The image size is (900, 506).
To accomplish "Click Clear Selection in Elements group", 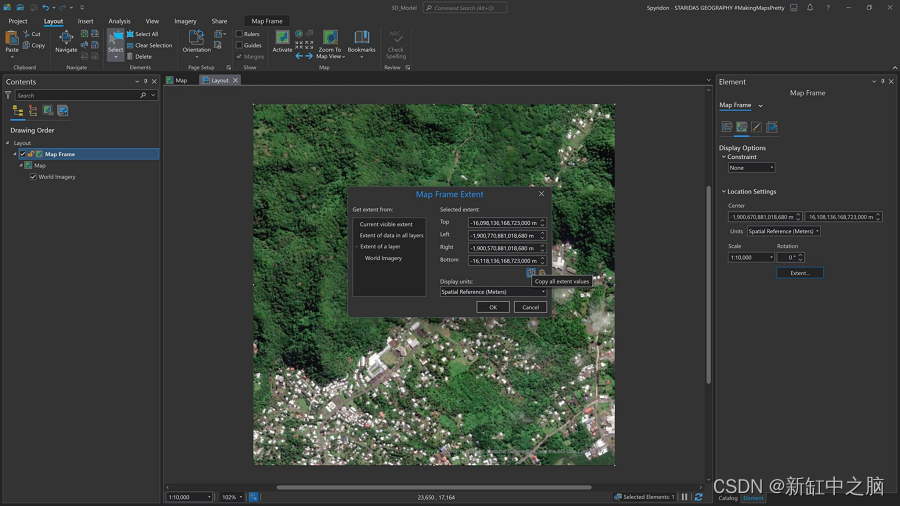I will tap(153, 45).
